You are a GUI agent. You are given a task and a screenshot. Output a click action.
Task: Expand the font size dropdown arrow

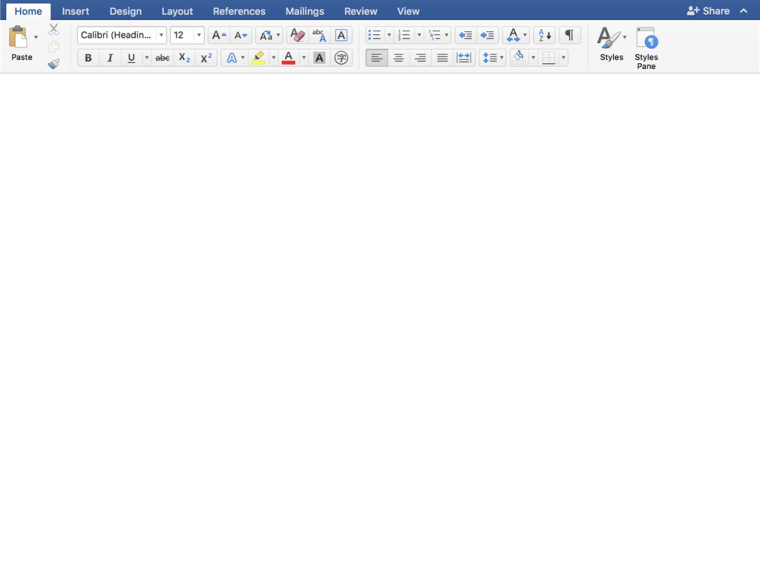point(199,35)
